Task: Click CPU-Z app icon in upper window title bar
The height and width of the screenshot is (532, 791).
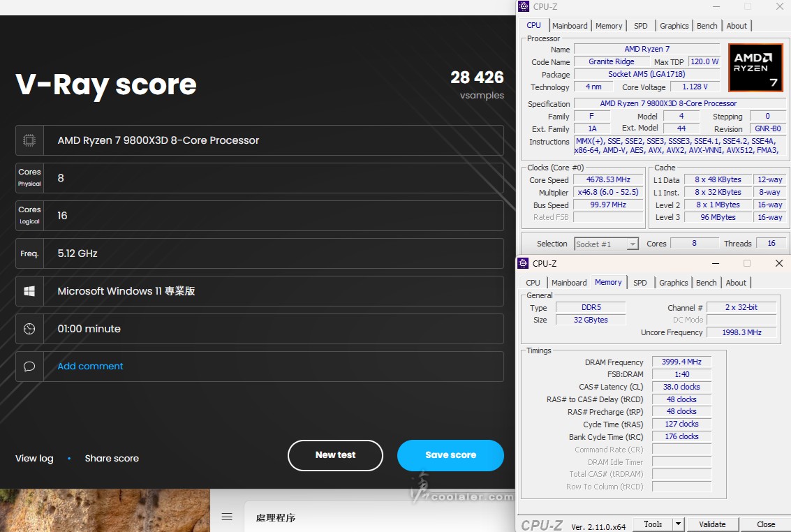Action: point(524,6)
